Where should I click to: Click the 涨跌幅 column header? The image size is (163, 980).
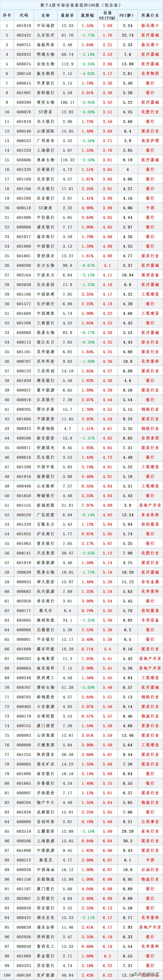pos(87,16)
